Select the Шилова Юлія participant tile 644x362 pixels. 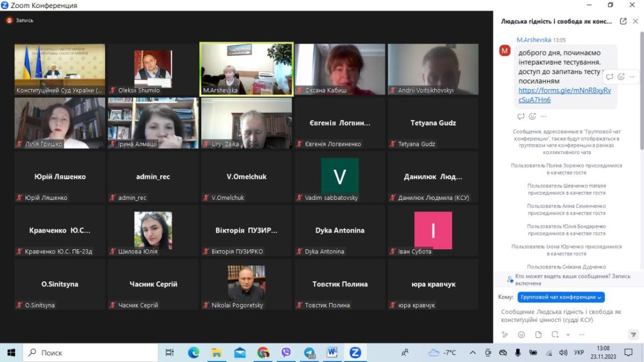pyautogui.click(x=153, y=230)
